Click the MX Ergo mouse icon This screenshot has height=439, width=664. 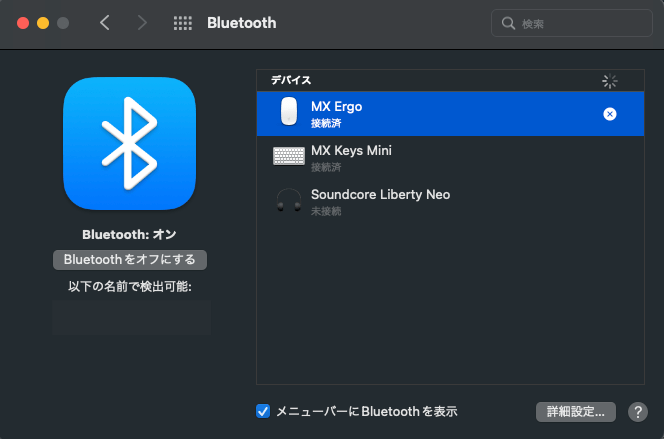[x=289, y=111]
